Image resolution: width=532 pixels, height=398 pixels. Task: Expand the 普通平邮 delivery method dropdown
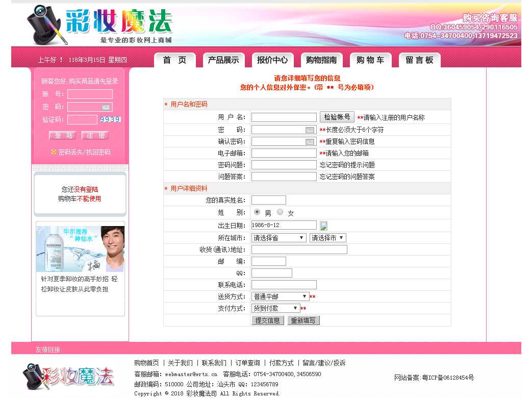(280, 296)
